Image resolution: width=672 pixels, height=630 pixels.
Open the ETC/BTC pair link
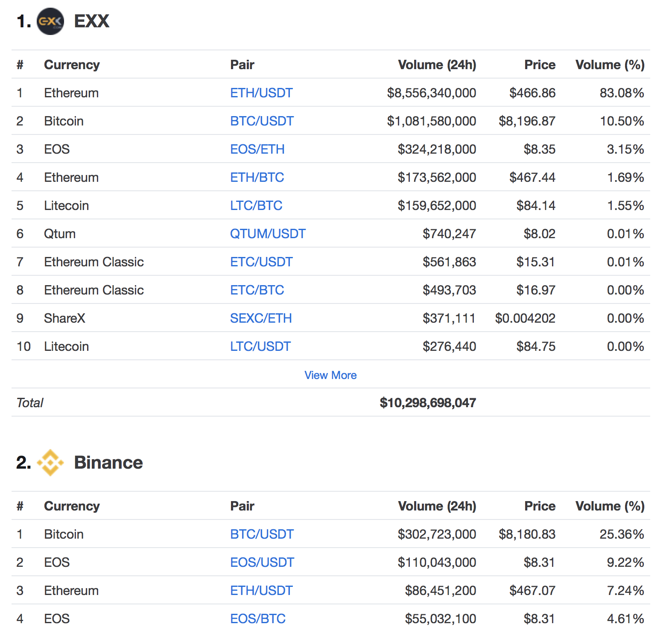pyautogui.click(x=257, y=290)
